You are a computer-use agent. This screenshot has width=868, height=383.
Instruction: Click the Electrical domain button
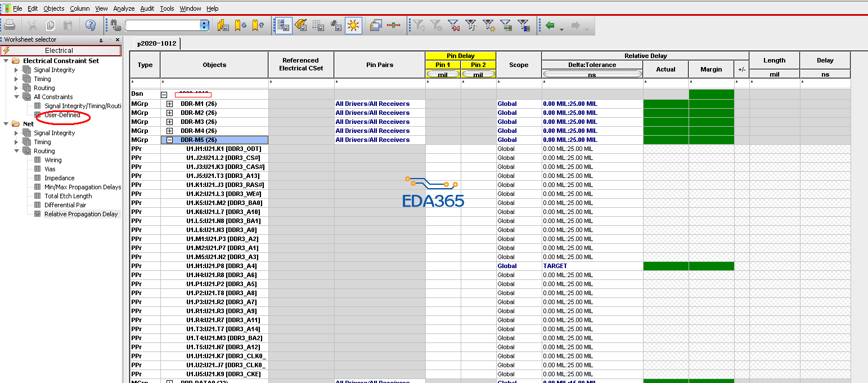coord(60,51)
